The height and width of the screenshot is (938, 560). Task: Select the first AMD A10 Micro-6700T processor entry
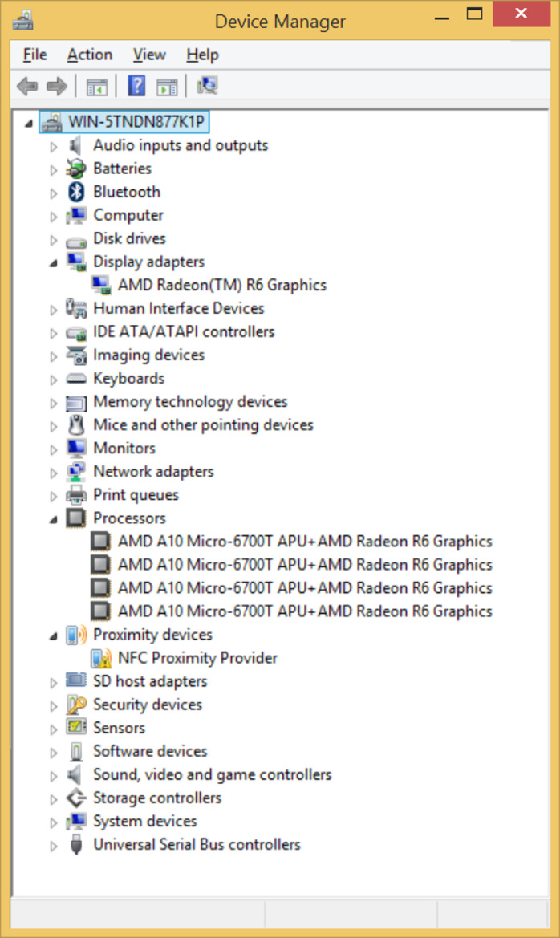point(305,542)
